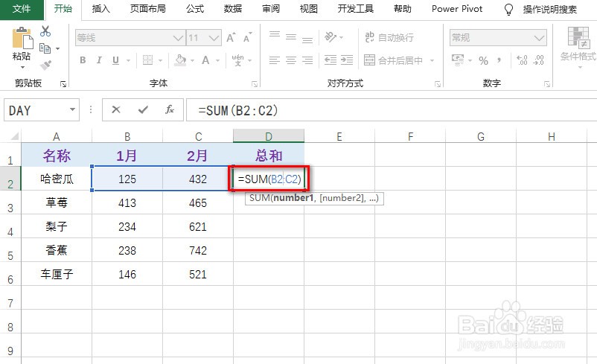Select column D header

point(269,136)
